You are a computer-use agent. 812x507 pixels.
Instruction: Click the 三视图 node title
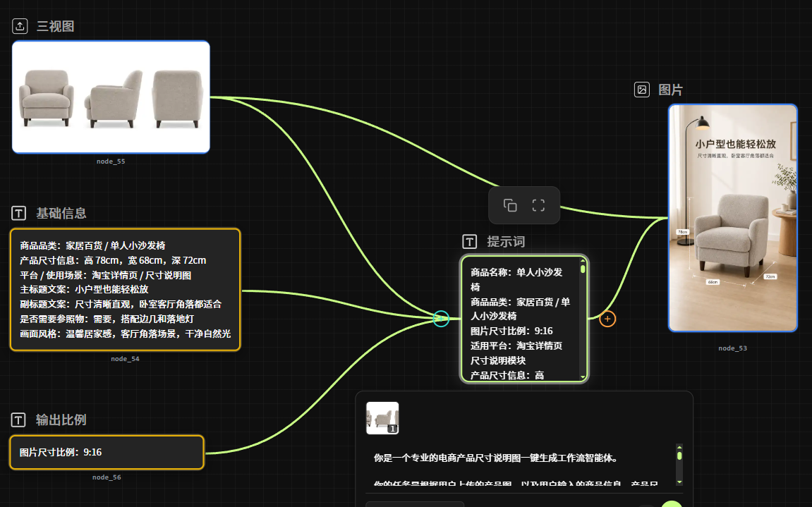pos(56,26)
